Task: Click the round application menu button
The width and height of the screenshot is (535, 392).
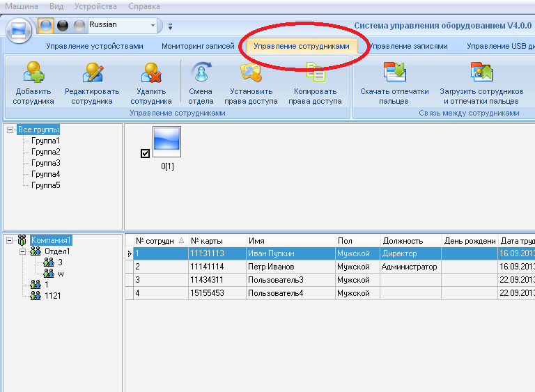Action: (19, 31)
